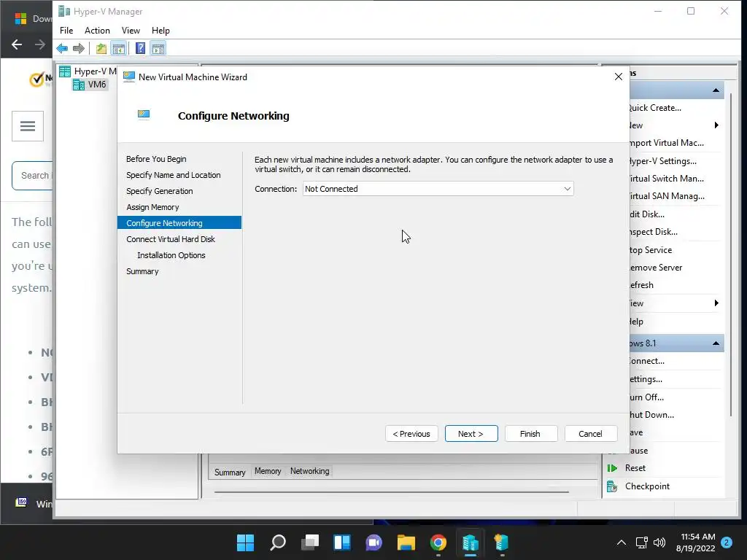Switch to the Networking tab
Screen dimensions: 747x560
(309, 471)
